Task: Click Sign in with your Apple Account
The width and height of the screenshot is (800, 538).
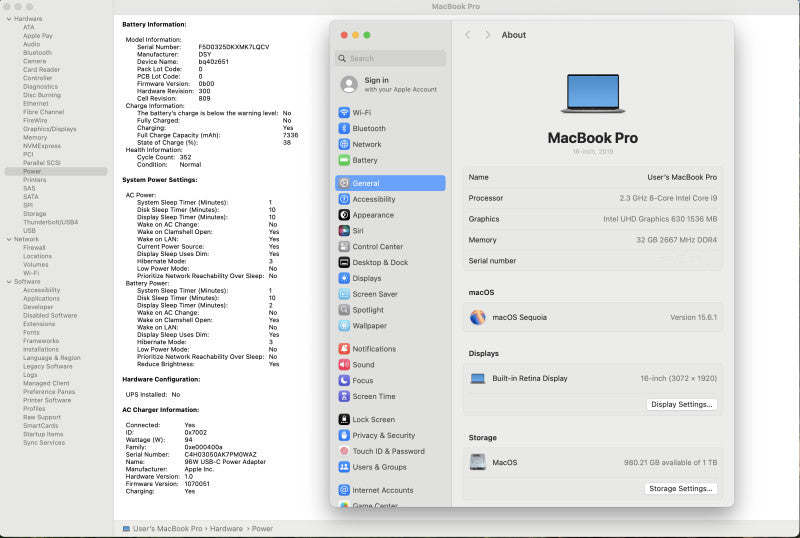Action: tap(401, 84)
